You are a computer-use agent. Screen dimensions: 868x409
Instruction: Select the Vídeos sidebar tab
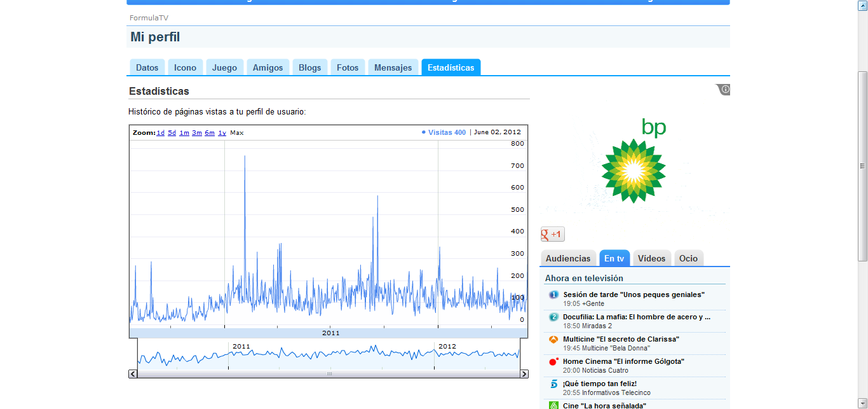pyautogui.click(x=651, y=258)
